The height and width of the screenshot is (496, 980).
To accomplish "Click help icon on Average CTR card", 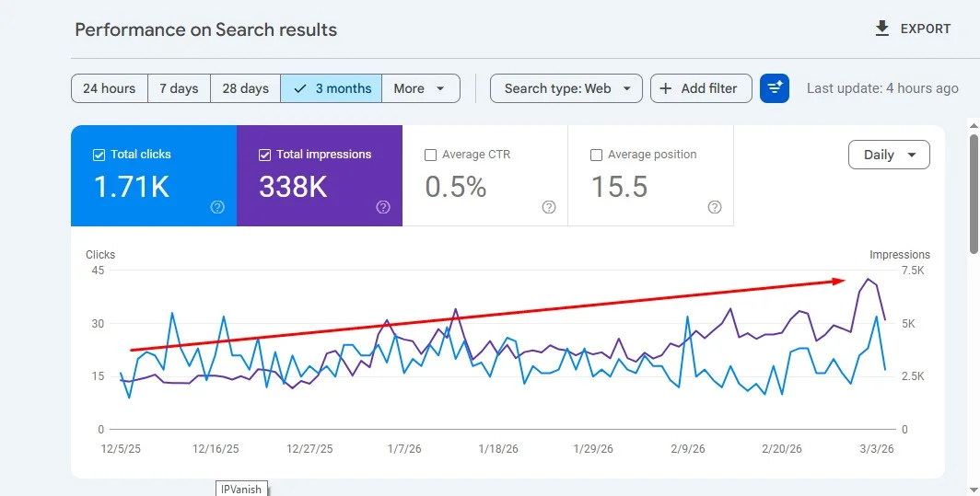I will 549,207.
